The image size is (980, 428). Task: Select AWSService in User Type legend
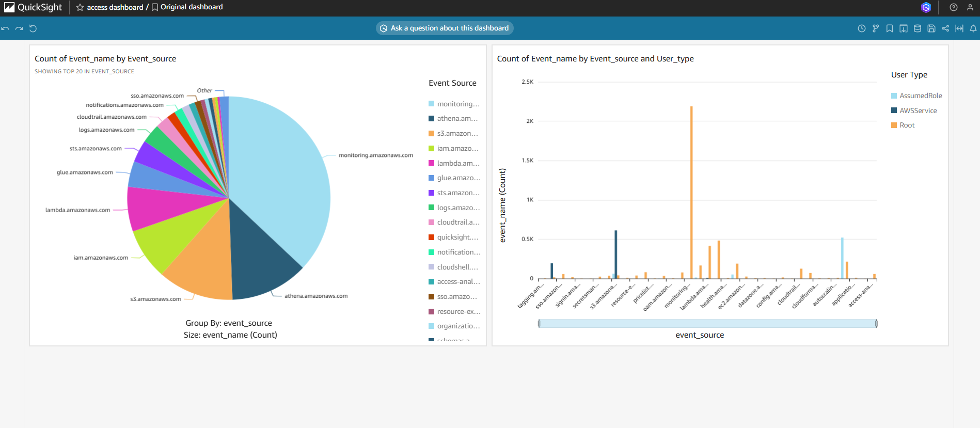(x=914, y=110)
